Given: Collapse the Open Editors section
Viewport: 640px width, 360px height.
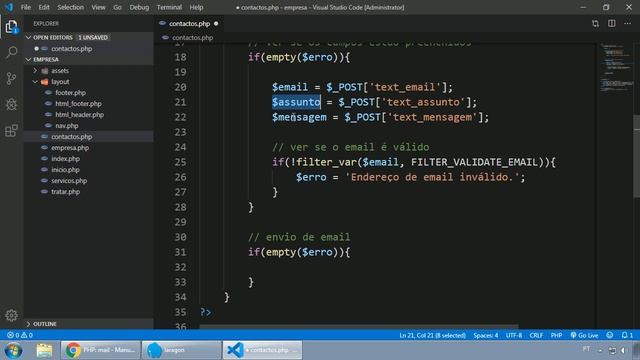Looking at the screenshot, I should (29, 37).
